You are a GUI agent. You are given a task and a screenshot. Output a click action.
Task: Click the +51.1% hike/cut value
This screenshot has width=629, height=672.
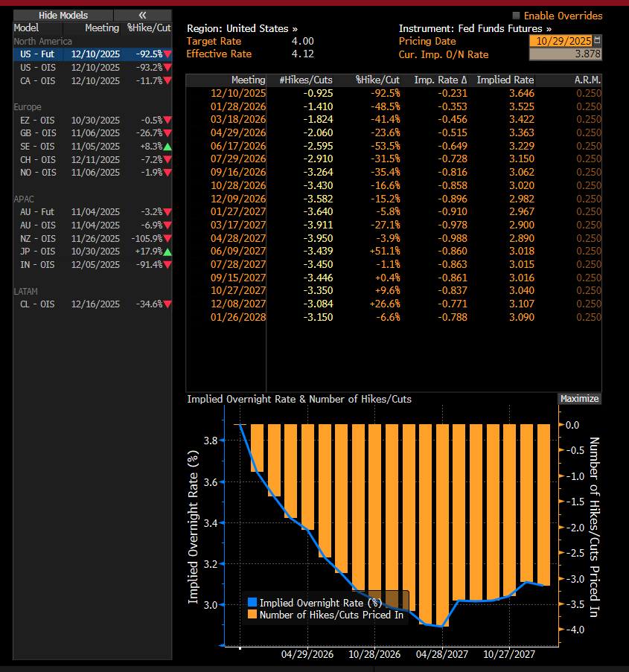tap(385, 251)
